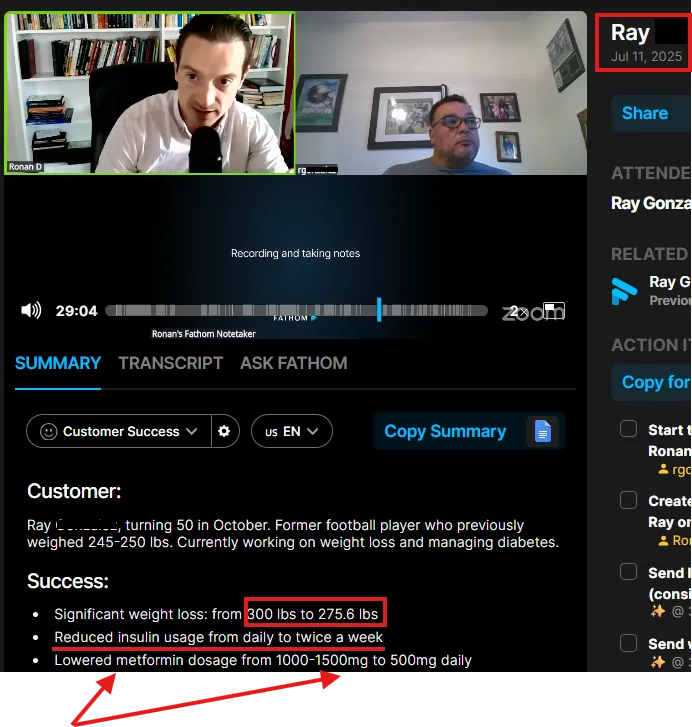692x727 pixels.
Task: Click the Ronan's Fathom Notetaker label
Action: [x=203, y=334]
